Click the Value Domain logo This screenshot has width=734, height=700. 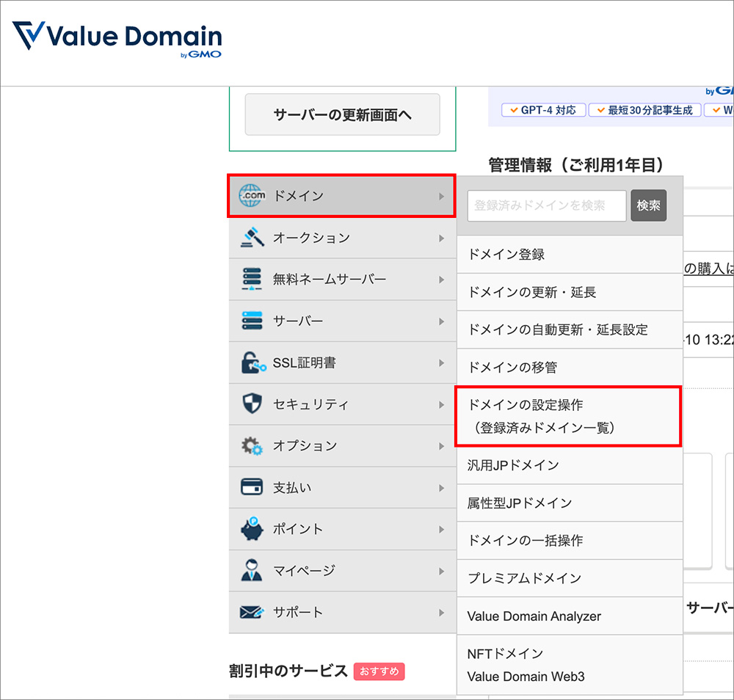click(117, 37)
